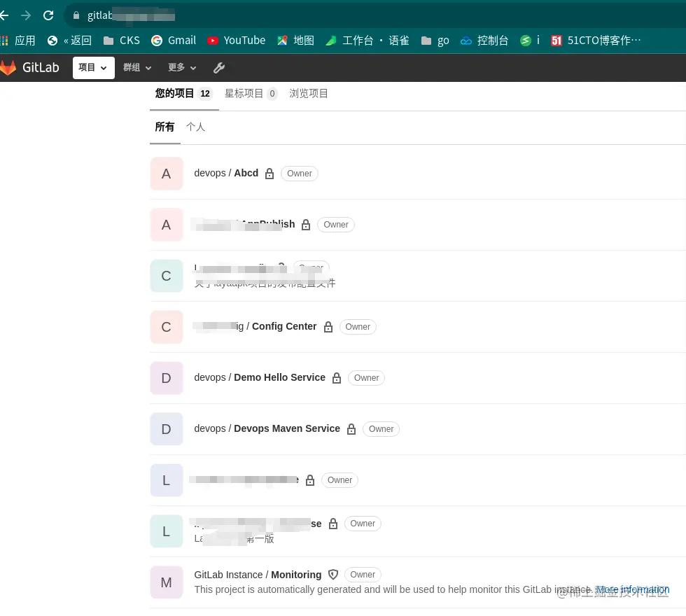This screenshot has width=686, height=616.
Task: Switch to the 您的项目 tab
Action: [x=183, y=94]
